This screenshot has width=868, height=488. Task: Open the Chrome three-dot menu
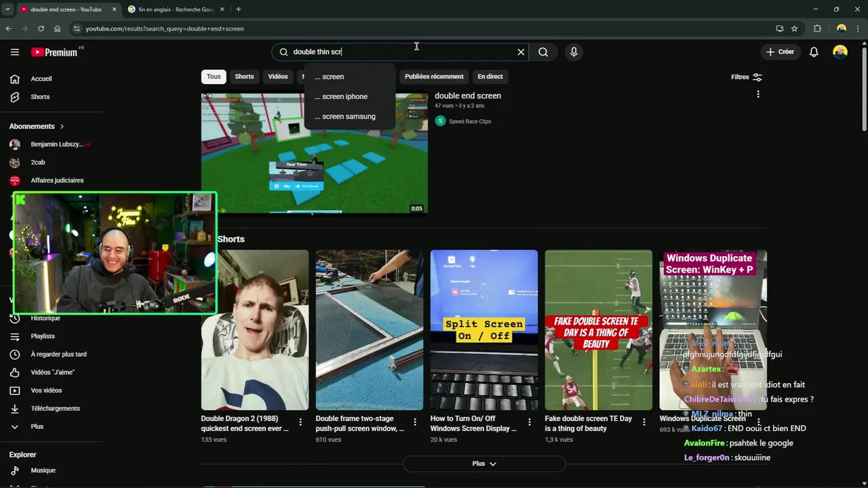(x=859, y=28)
